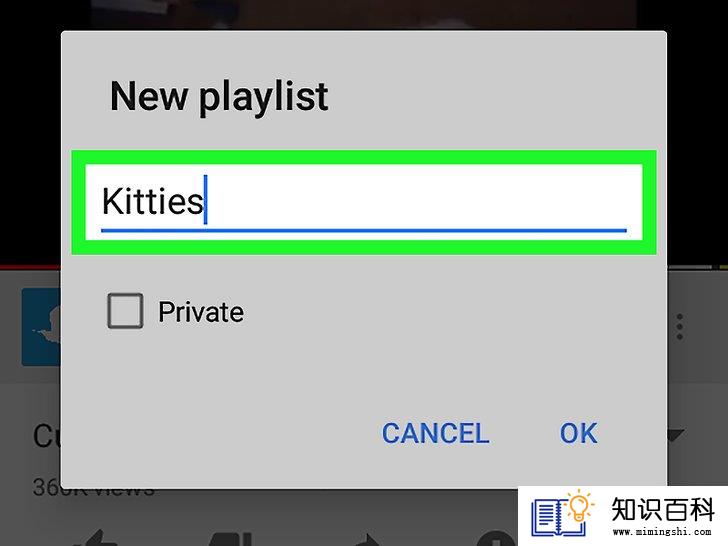Click the playlist name field containing Kitties
This screenshot has height=546, width=728.
(364, 202)
